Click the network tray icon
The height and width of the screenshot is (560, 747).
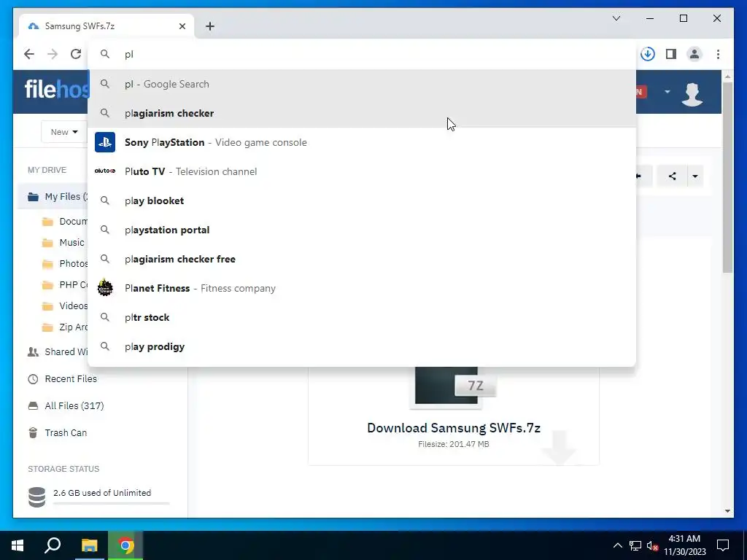[x=635, y=545]
